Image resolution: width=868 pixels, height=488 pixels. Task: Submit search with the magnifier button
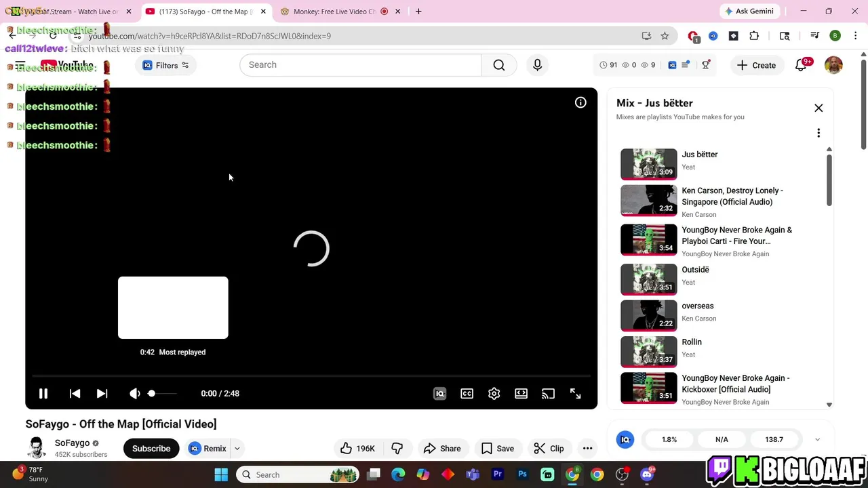point(499,65)
